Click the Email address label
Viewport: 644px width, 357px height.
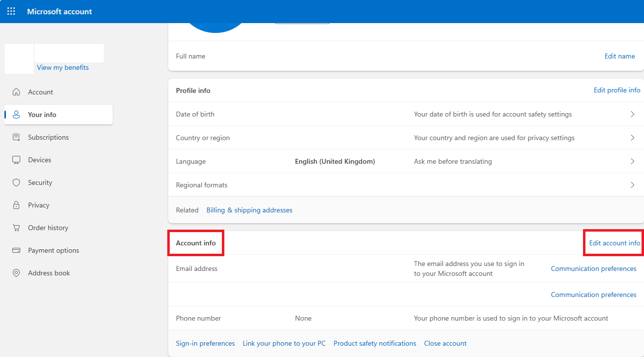[197, 268]
